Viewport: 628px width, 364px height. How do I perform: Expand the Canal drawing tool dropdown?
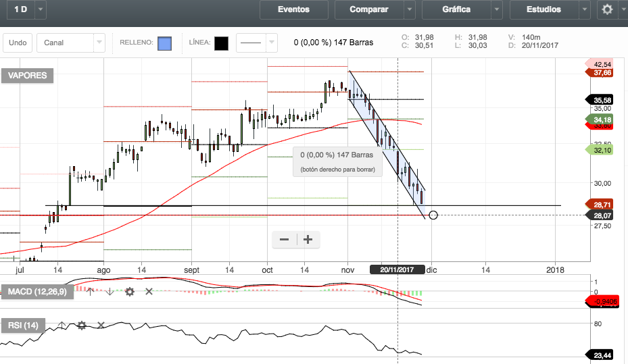(x=99, y=43)
